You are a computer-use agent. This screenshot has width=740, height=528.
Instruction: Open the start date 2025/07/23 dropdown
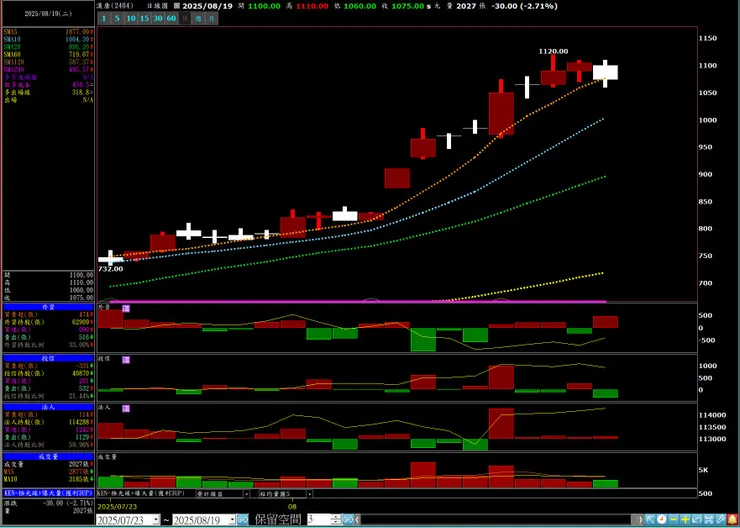coord(156,520)
